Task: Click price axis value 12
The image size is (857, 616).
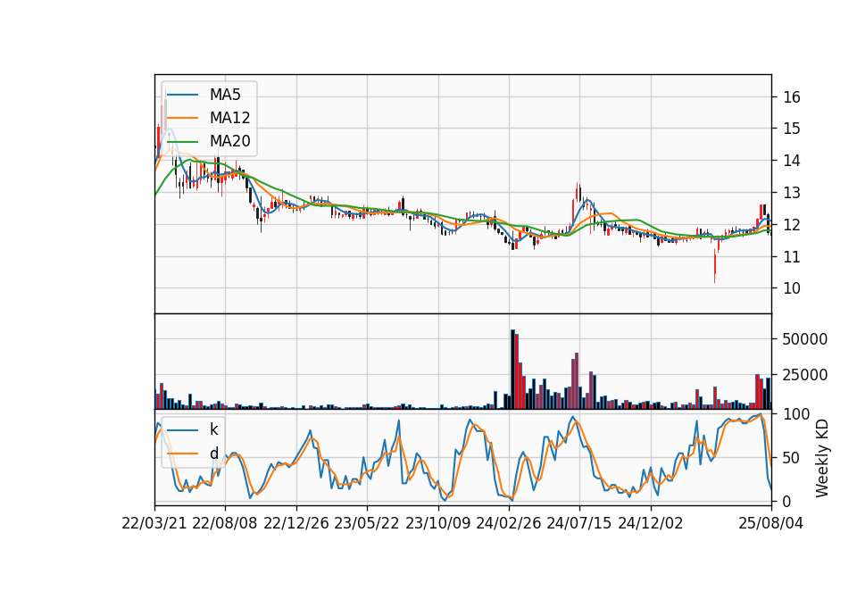Action: (792, 225)
